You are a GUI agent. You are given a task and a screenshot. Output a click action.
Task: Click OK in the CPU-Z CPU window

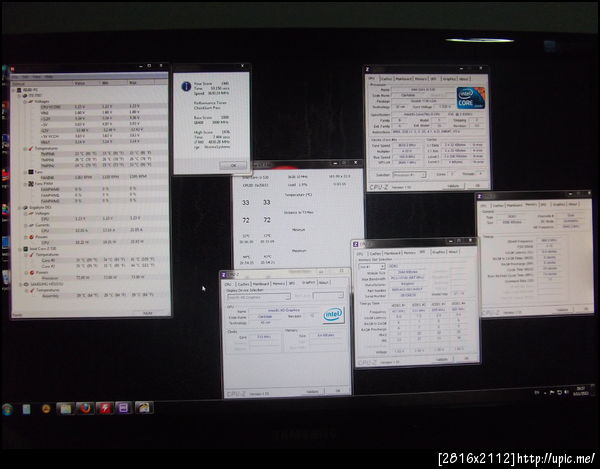477,186
